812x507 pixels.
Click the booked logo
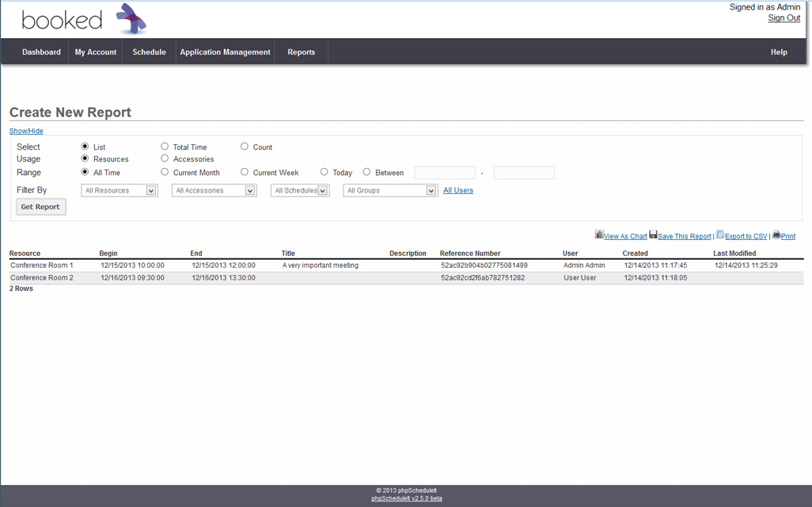(84, 20)
